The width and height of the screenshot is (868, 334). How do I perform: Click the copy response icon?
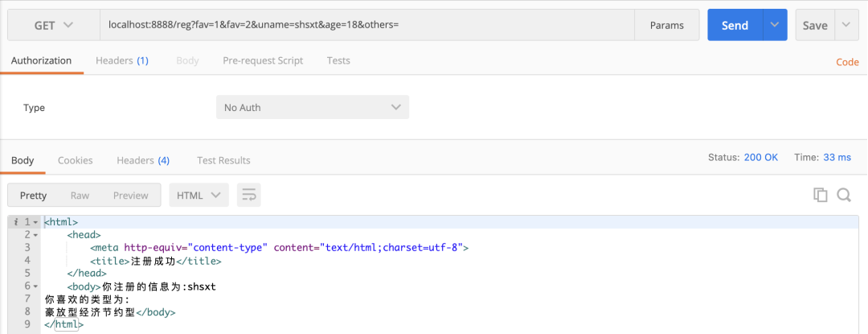click(821, 195)
